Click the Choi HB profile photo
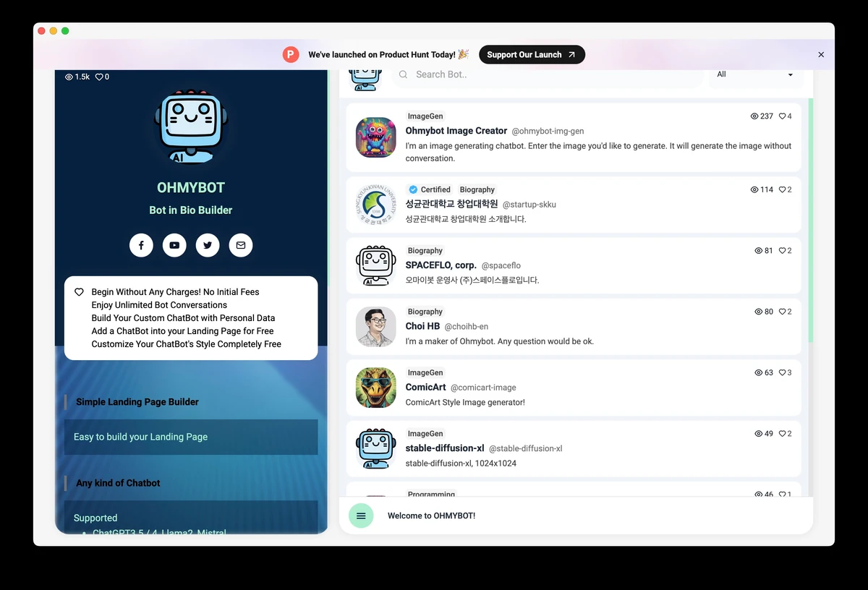 coord(376,327)
